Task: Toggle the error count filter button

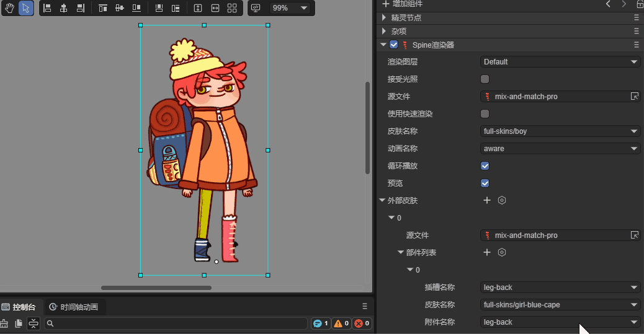Action: coord(362,323)
